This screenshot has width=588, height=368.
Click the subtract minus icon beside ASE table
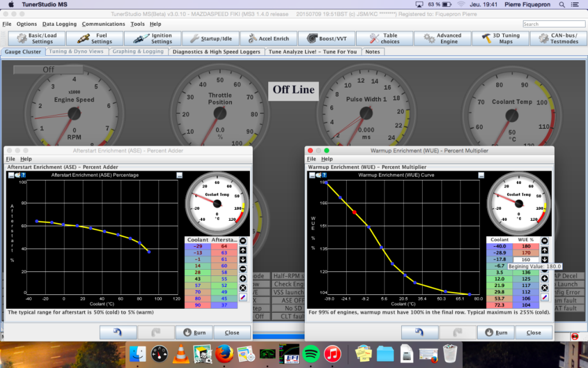[x=243, y=269]
